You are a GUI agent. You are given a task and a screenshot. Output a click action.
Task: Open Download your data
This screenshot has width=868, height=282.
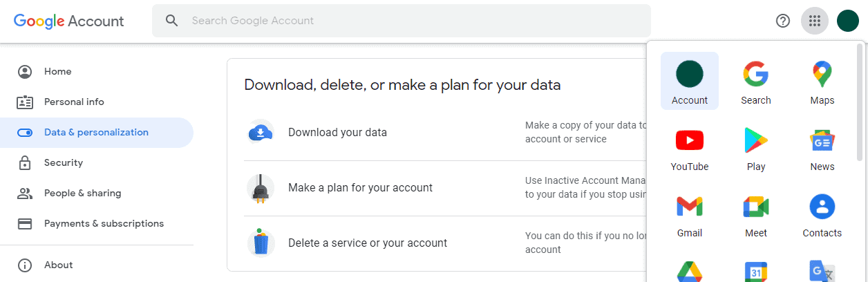pos(446,133)
